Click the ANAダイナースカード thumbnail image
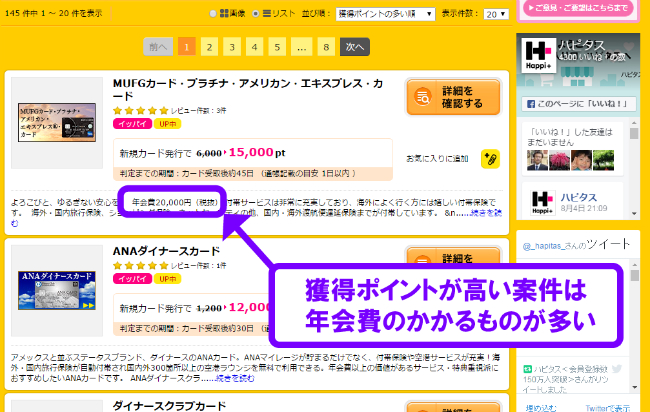The image size is (650, 412). [x=57, y=291]
